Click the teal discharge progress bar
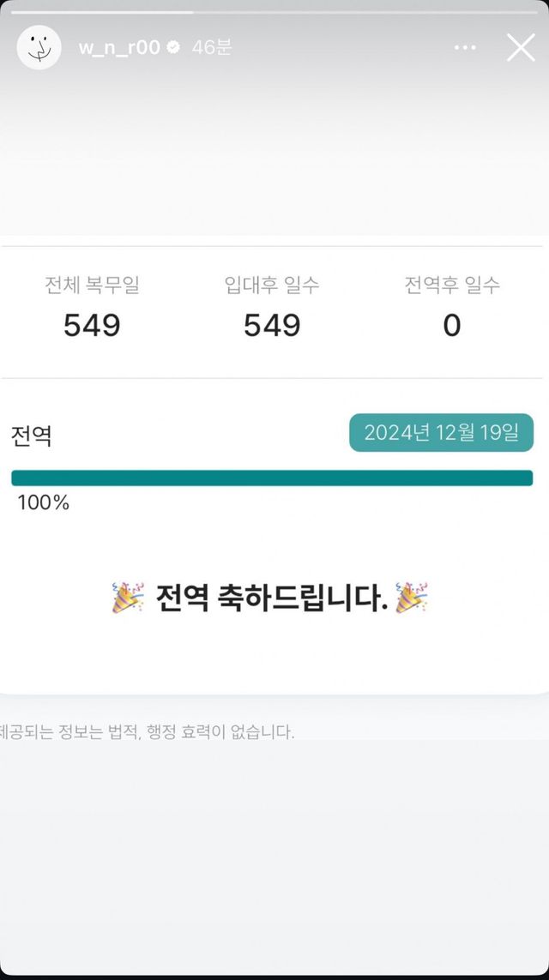This screenshot has height=980, width=549. 272,478
